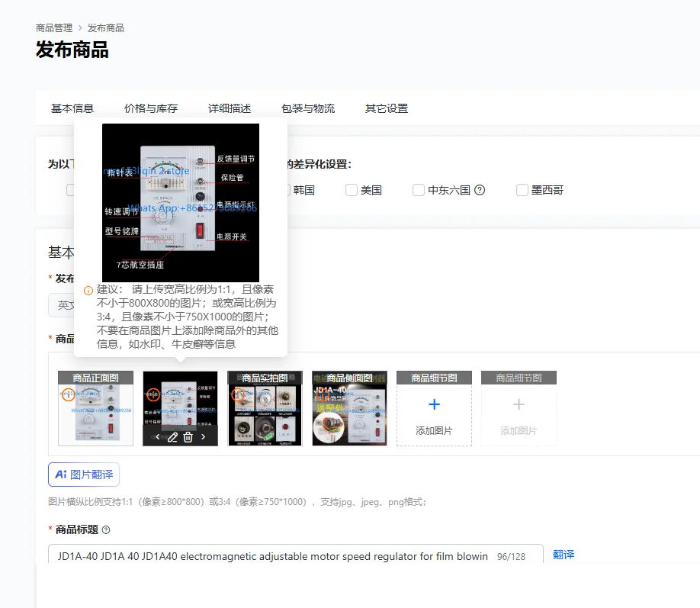
Task: Click the 商品标题 text input field
Action: tap(296, 556)
